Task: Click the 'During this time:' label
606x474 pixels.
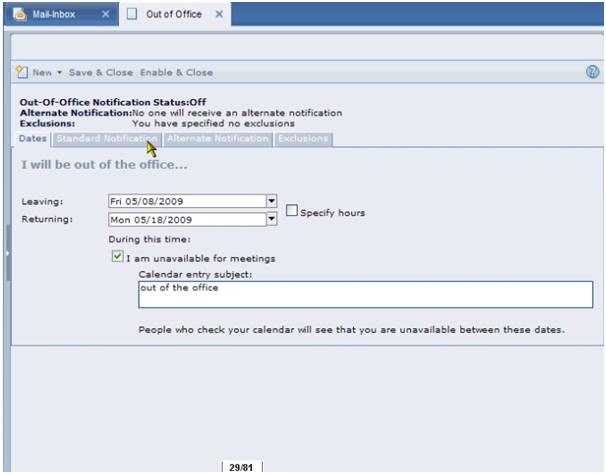Action: coord(150,239)
